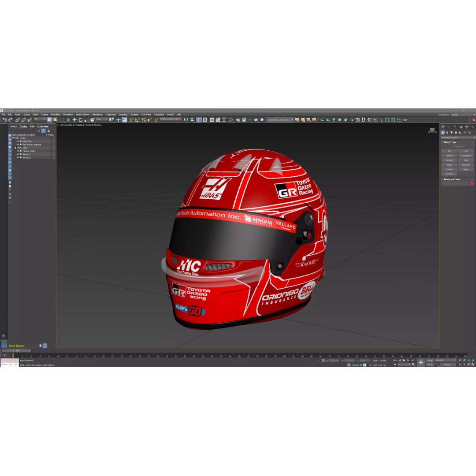Open the Utilities wrench panel tab

pyautogui.click(x=472, y=127)
